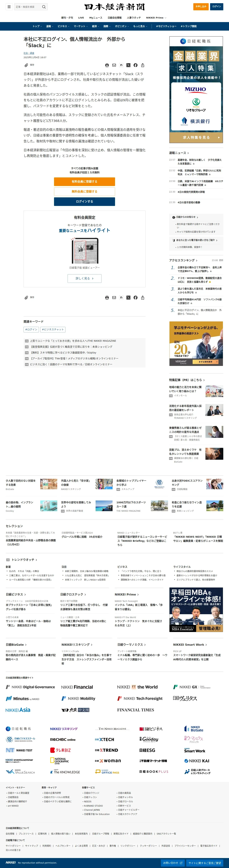Click the article keyword search field

[x=28, y=7]
